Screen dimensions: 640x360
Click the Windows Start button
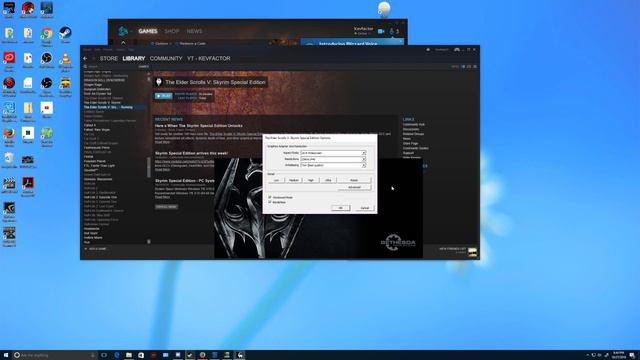tap(6, 355)
